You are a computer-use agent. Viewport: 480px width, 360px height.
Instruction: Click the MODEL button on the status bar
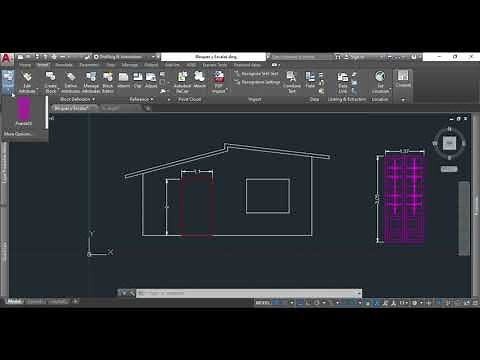(263, 303)
